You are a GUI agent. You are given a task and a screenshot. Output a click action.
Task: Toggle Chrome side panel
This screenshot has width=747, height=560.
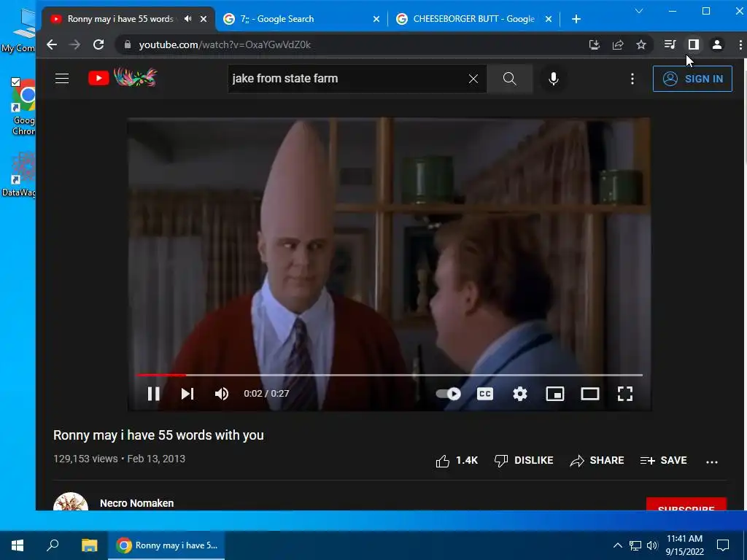click(694, 44)
